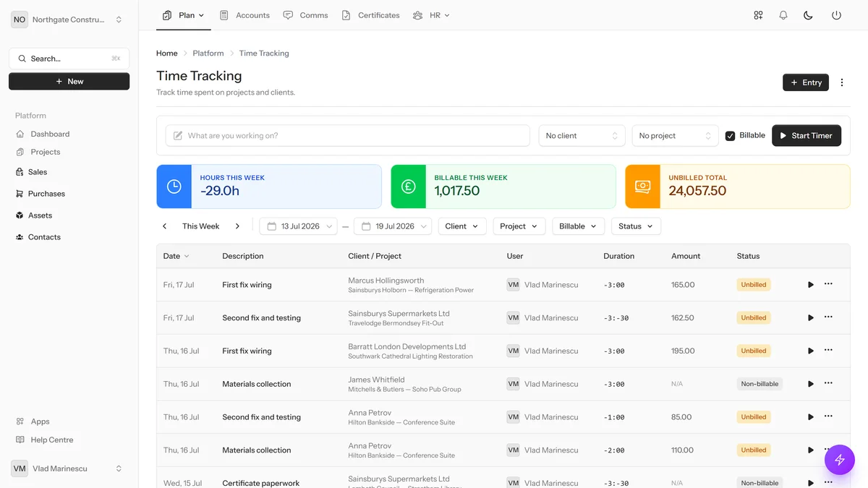Go to Platform breadcrumb

[208, 53]
